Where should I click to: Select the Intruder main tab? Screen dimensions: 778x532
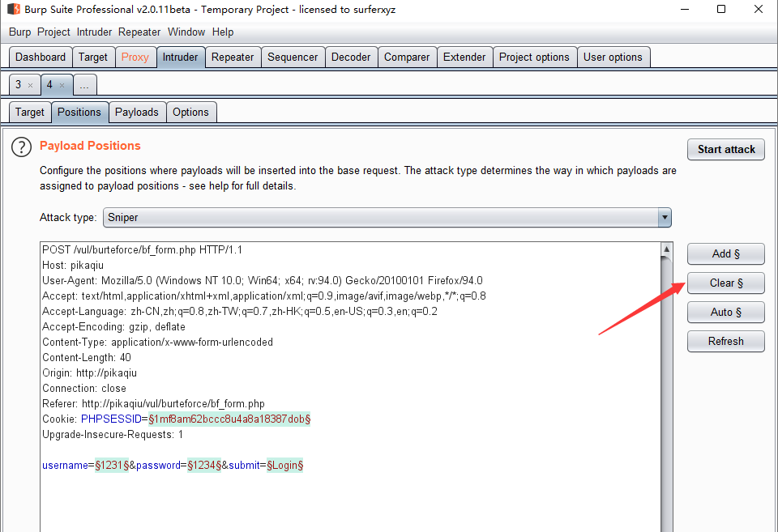[x=180, y=57]
